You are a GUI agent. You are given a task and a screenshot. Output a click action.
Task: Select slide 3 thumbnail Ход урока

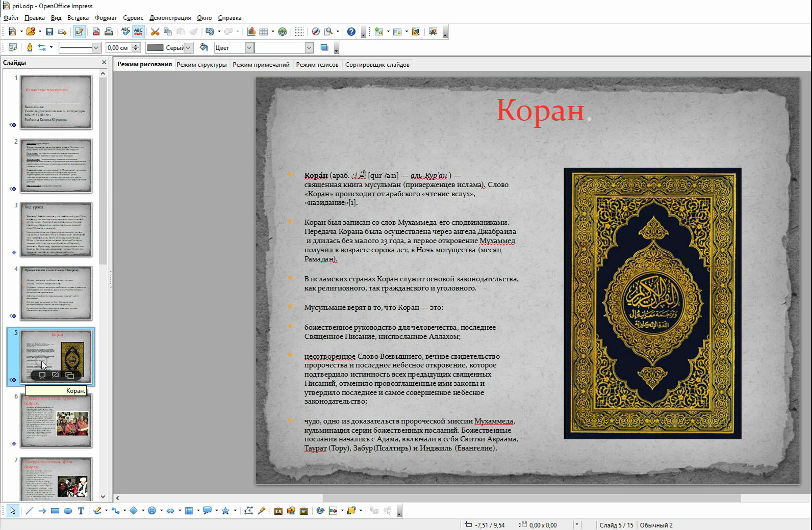click(x=56, y=229)
